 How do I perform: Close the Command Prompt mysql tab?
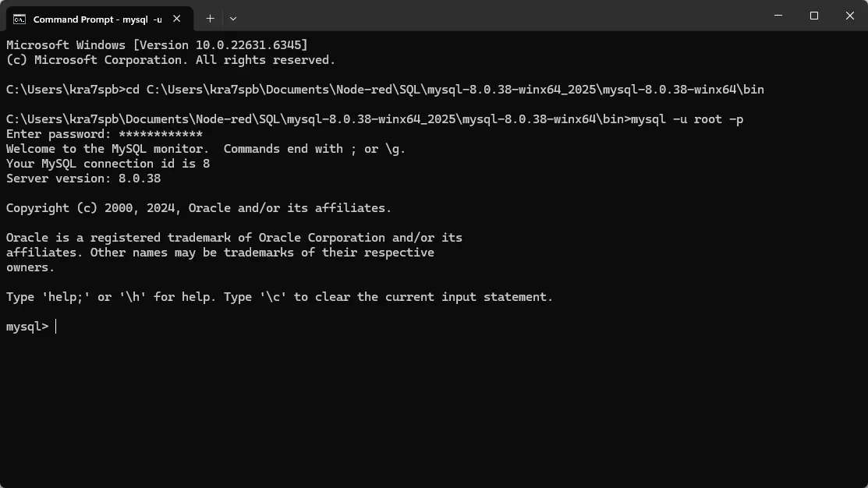(179, 18)
